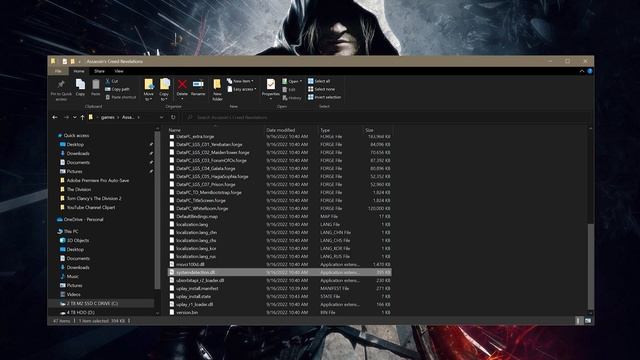Open the File menu tab

(58, 71)
